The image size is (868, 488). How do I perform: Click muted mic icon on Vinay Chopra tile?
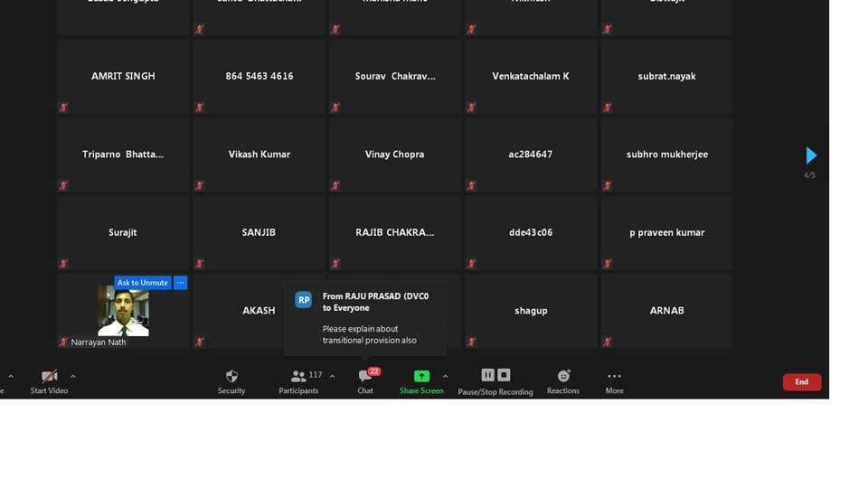(x=335, y=185)
